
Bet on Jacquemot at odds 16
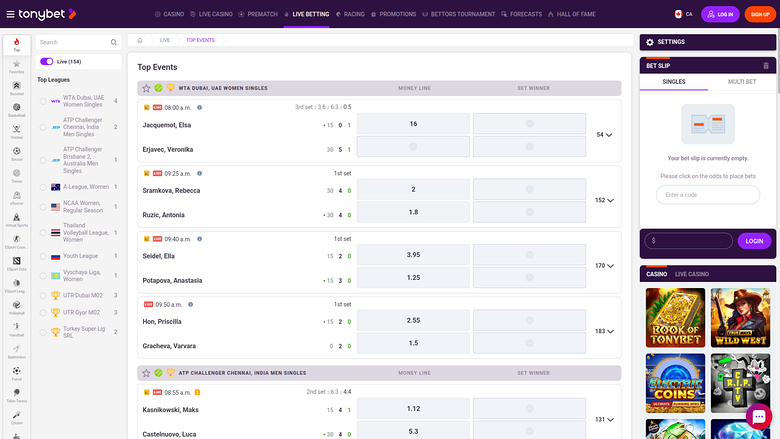413,124
